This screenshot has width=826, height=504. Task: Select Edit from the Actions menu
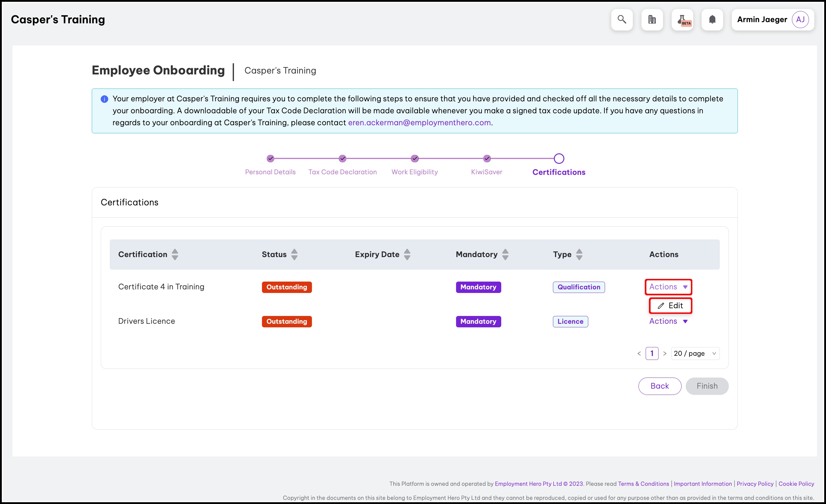point(670,306)
